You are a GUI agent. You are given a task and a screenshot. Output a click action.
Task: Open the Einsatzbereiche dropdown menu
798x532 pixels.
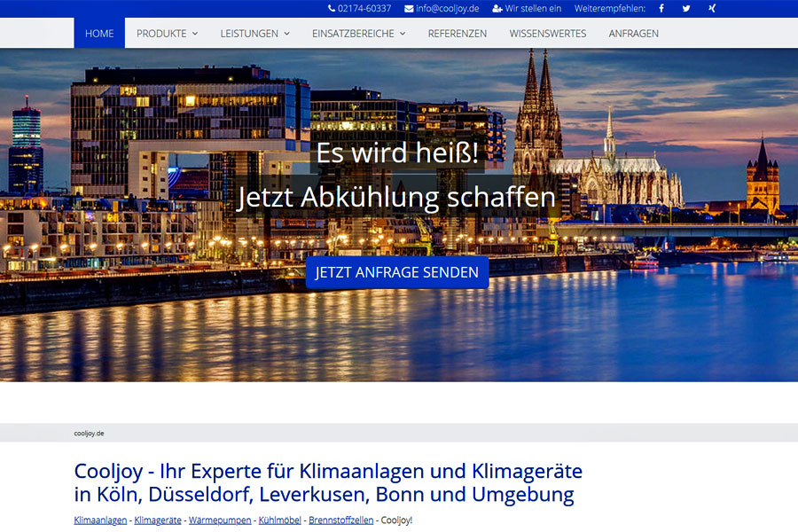[x=358, y=34]
